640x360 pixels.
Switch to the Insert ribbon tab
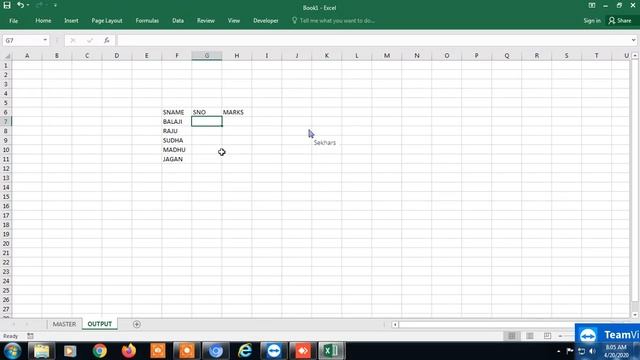(71, 20)
